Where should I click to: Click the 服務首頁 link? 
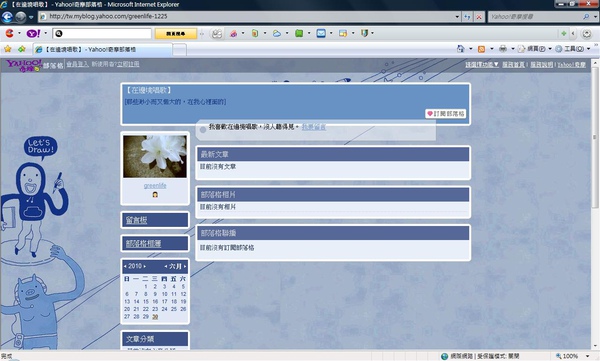click(x=513, y=64)
